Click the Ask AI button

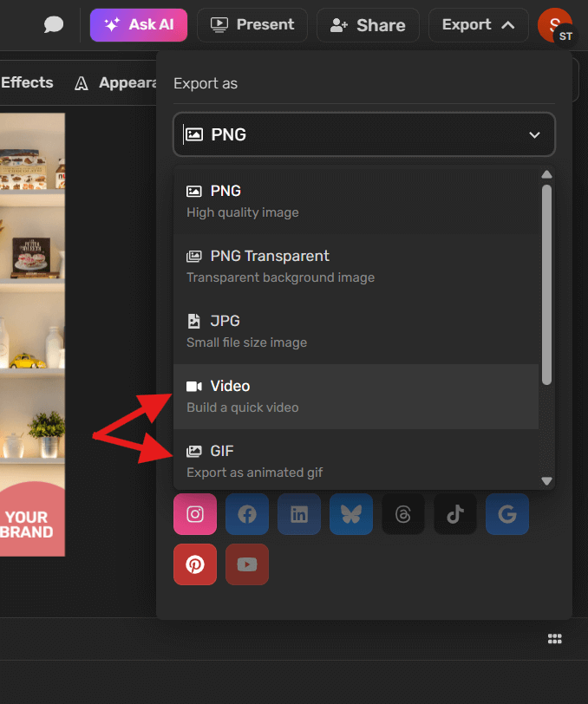[139, 24]
